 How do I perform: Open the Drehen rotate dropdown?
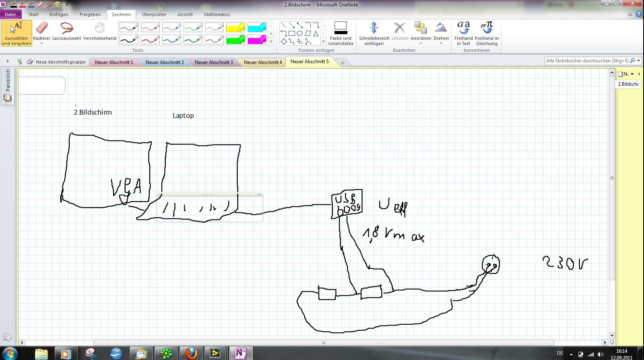(441, 33)
